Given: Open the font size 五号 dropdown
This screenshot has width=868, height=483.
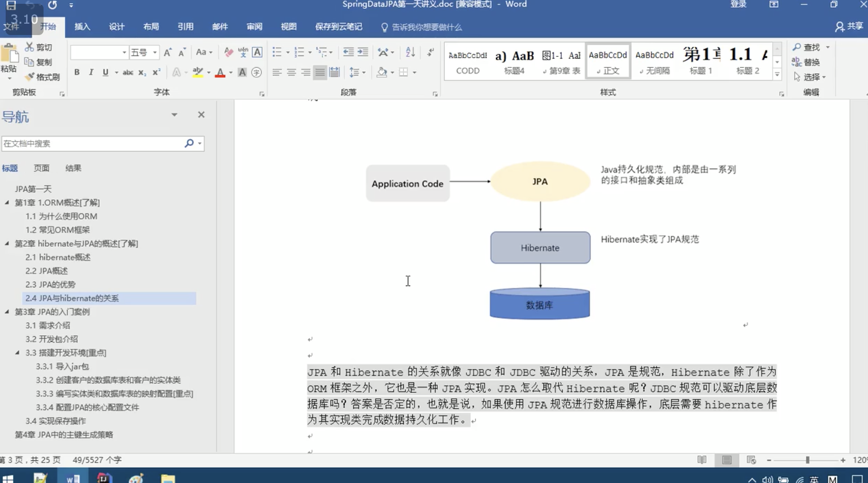Looking at the screenshot, I should click(x=155, y=52).
